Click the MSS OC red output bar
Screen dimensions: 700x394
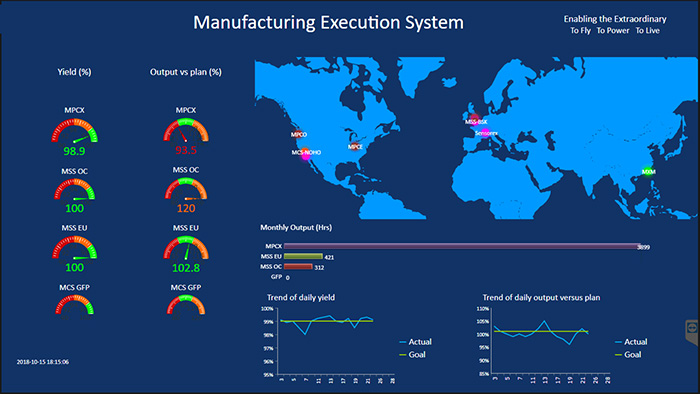[298, 266]
